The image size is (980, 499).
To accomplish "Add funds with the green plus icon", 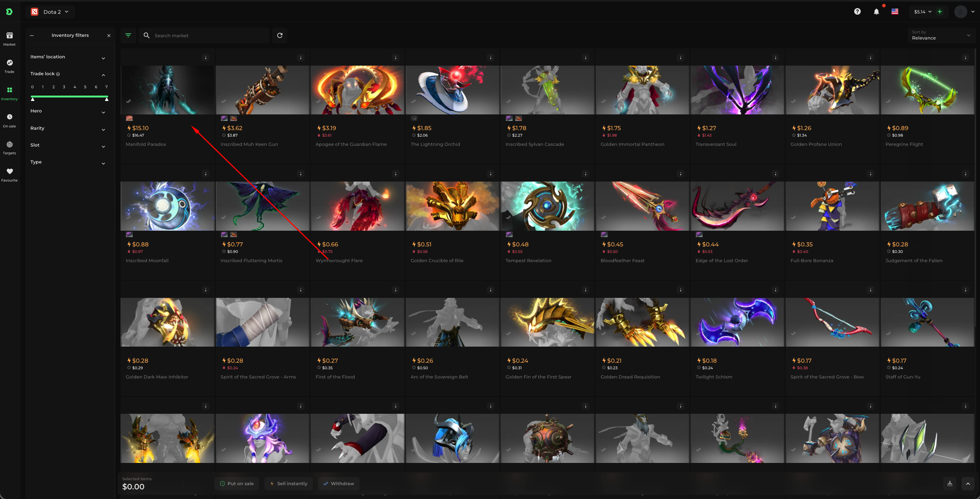I will pos(940,12).
